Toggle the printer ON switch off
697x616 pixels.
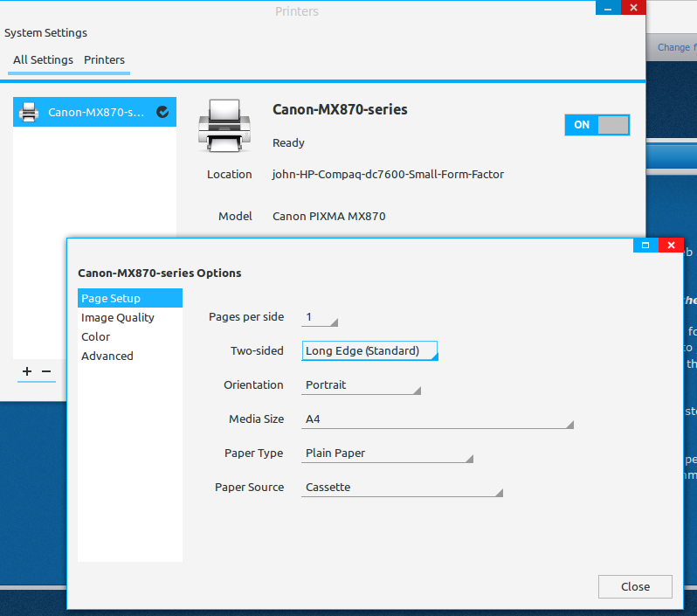(x=597, y=125)
